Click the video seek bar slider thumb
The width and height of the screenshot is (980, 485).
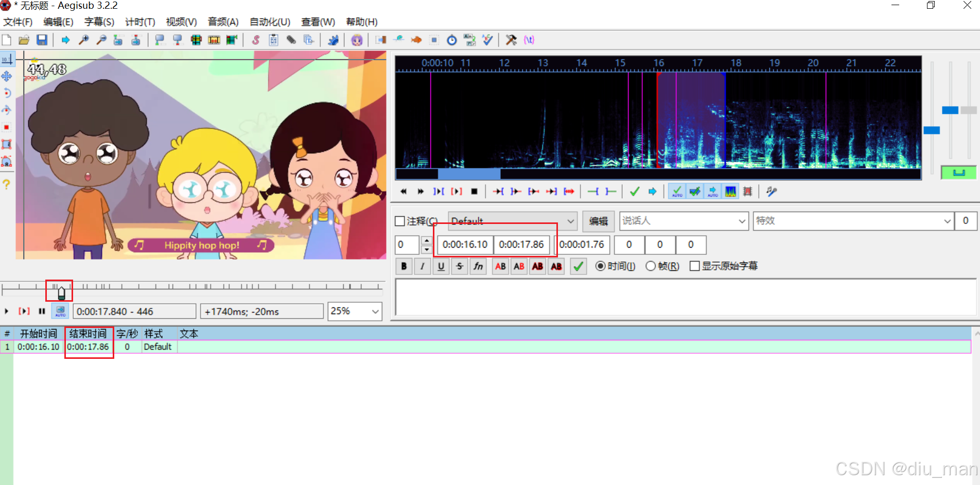(x=61, y=293)
